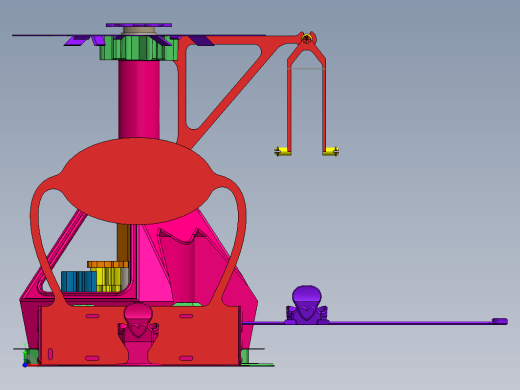Select the brown shaft below the oval plate
The width and height of the screenshot is (520, 390).
pyautogui.click(x=122, y=242)
